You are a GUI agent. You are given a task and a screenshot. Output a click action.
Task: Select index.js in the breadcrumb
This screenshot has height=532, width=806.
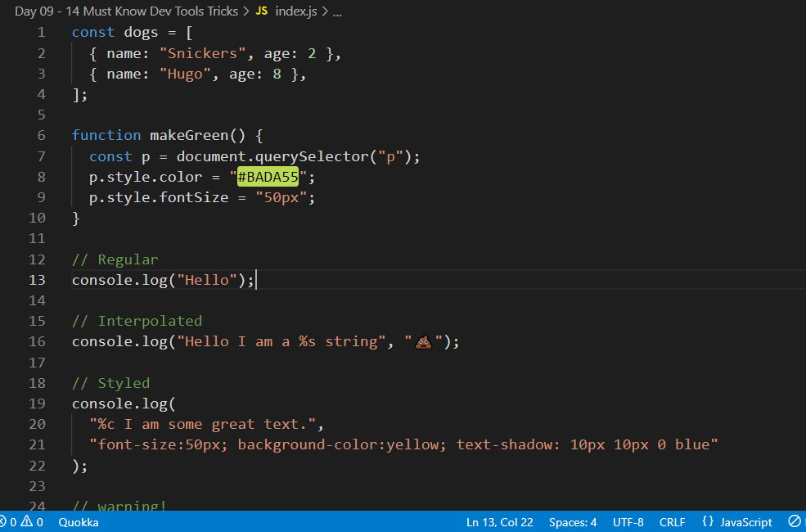(296, 11)
